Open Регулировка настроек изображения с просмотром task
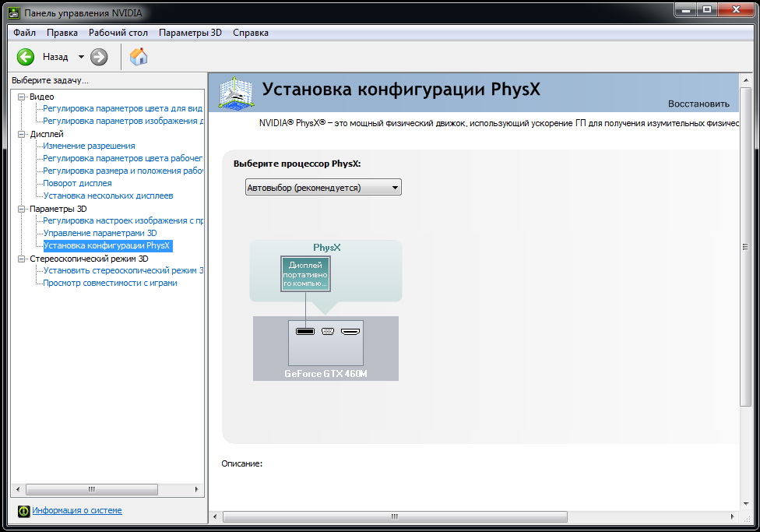Viewport: 760px width, 532px height. click(x=123, y=220)
